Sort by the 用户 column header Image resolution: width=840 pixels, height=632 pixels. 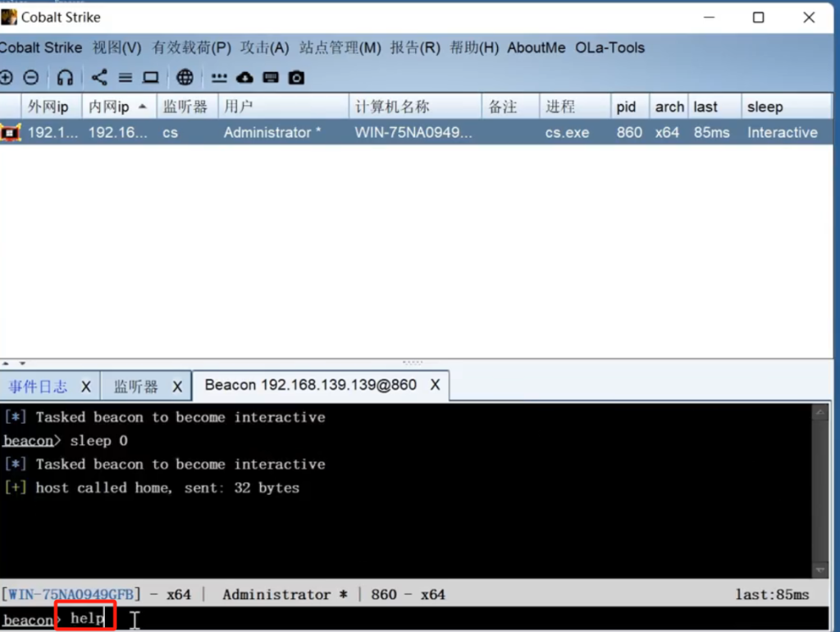click(283, 107)
